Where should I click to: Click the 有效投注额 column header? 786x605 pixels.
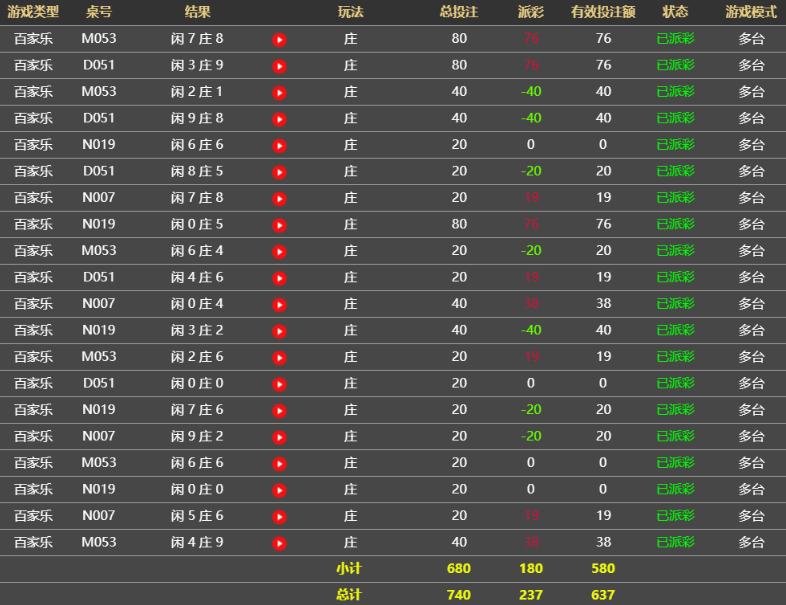[603, 12]
